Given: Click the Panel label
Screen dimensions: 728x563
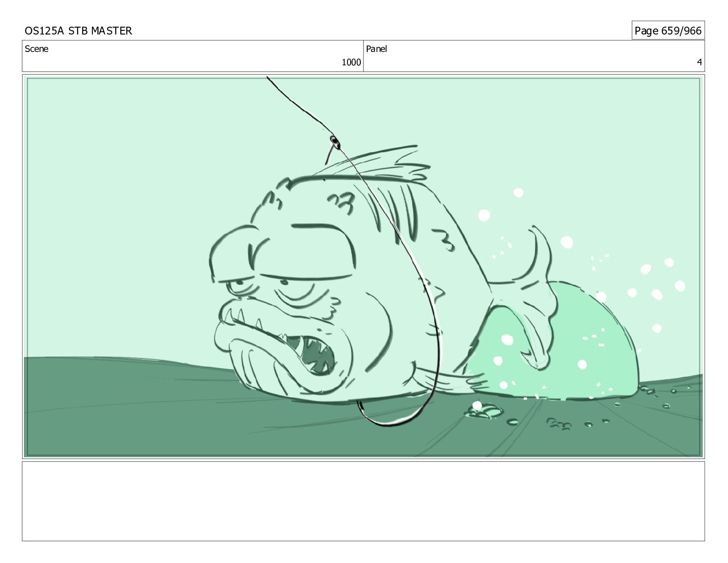Looking at the screenshot, I should tap(376, 49).
